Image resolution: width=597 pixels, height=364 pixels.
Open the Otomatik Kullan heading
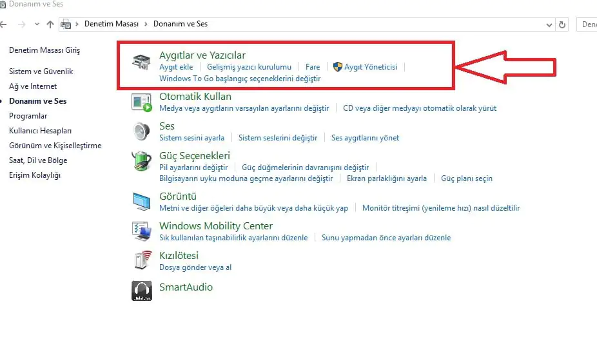195,97
